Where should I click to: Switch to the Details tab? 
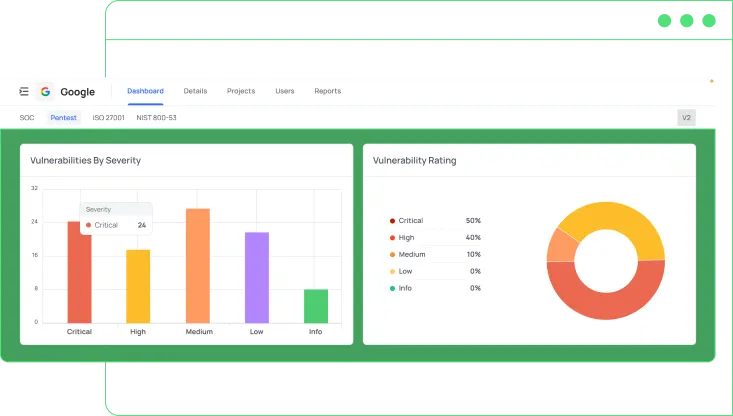coord(195,91)
